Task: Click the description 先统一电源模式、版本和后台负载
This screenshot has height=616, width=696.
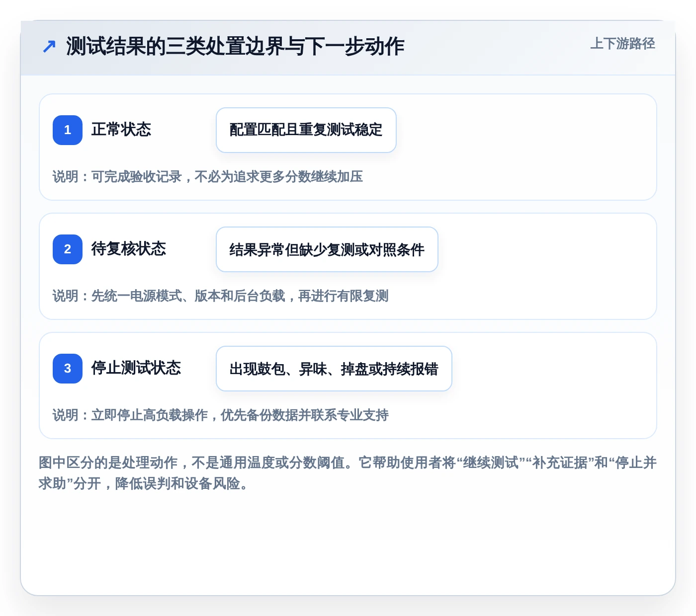Action: tap(188, 296)
